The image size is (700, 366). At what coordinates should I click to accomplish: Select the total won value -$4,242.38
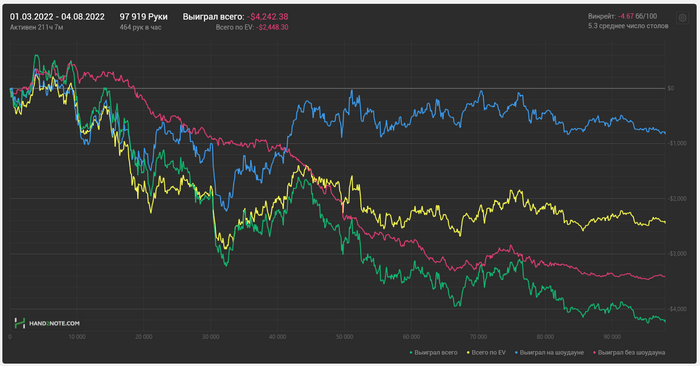tap(268, 17)
